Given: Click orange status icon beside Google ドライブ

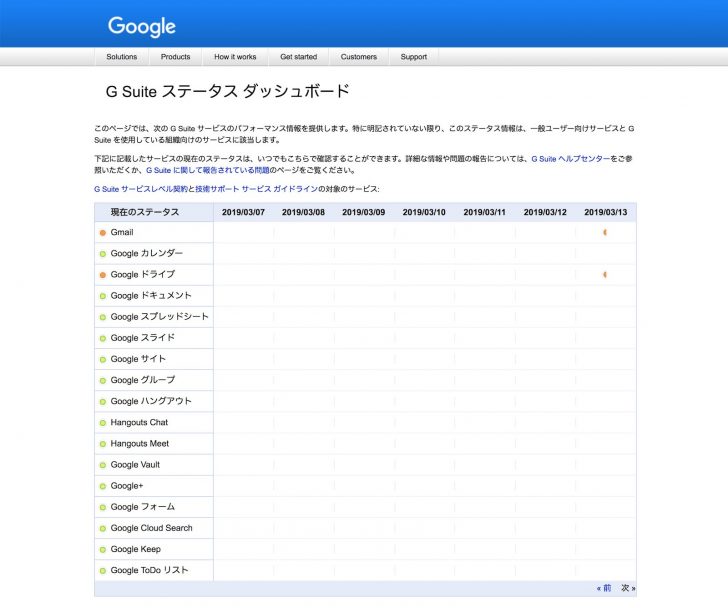Looking at the screenshot, I should 103,275.
